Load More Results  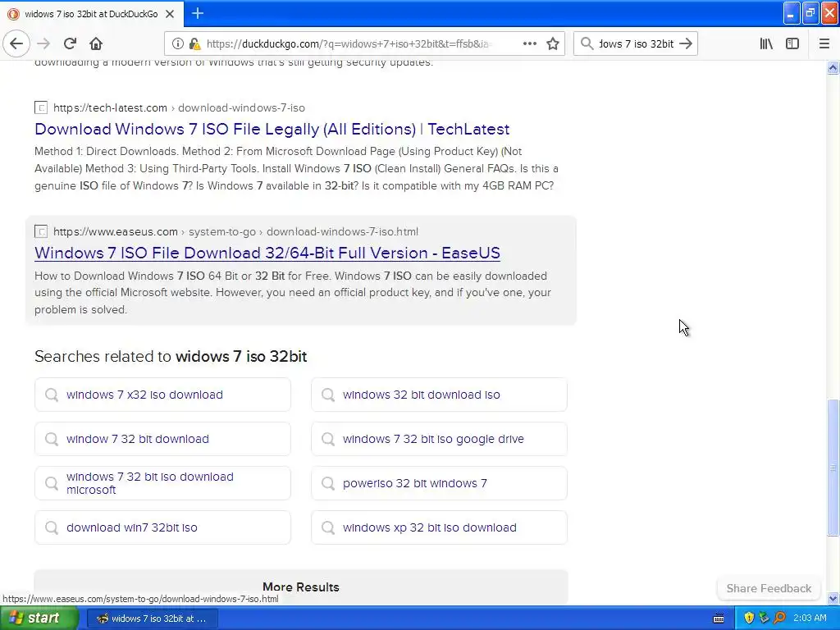(x=301, y=587)
